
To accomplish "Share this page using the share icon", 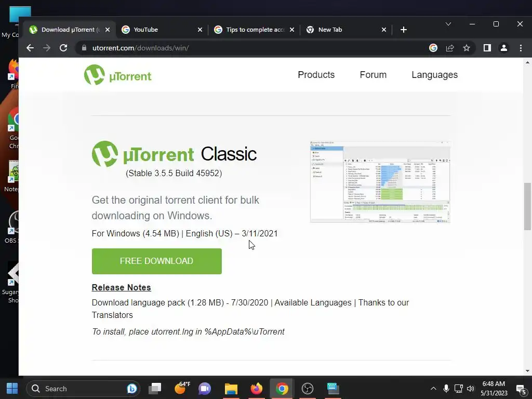I will click(450, 48).
